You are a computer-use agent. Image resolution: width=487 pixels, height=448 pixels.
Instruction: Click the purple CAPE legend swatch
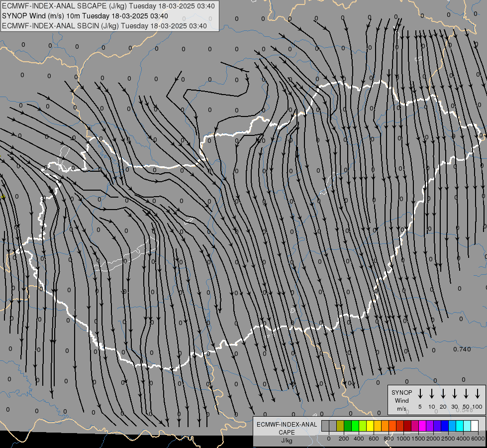[429, 426]
